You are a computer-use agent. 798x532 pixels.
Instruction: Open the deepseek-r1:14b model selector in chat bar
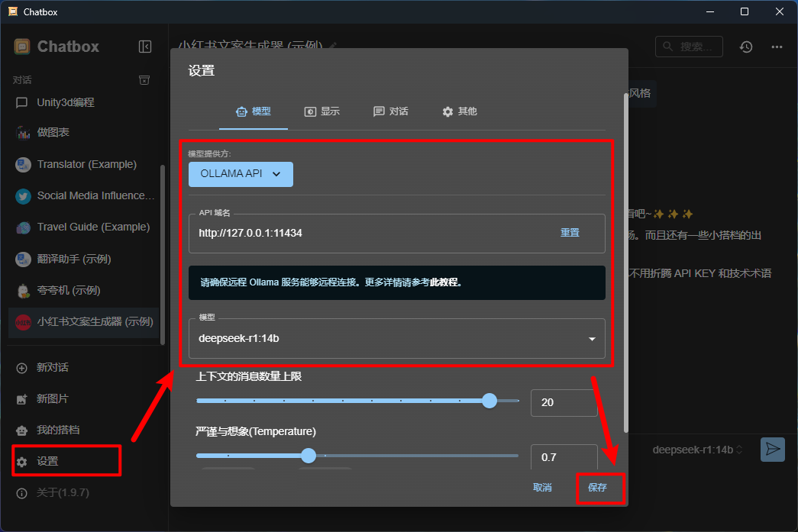coord(697,450)
